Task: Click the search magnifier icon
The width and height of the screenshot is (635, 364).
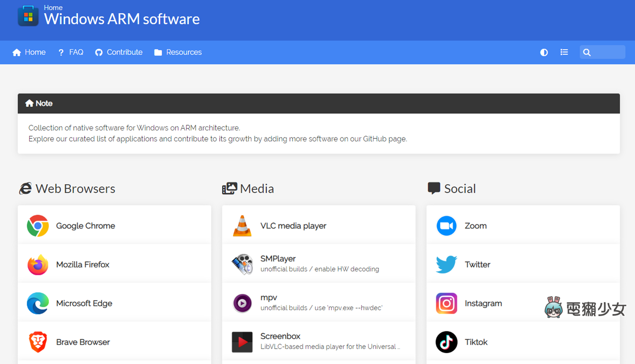Action: [x=587, y=52]
